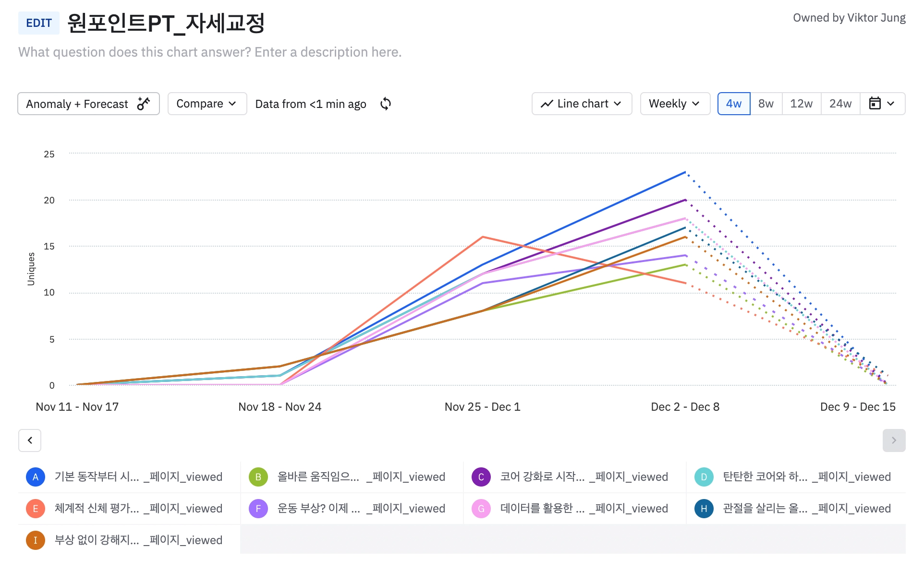
Task: Click series E coral circle icon
Action: 36,509
